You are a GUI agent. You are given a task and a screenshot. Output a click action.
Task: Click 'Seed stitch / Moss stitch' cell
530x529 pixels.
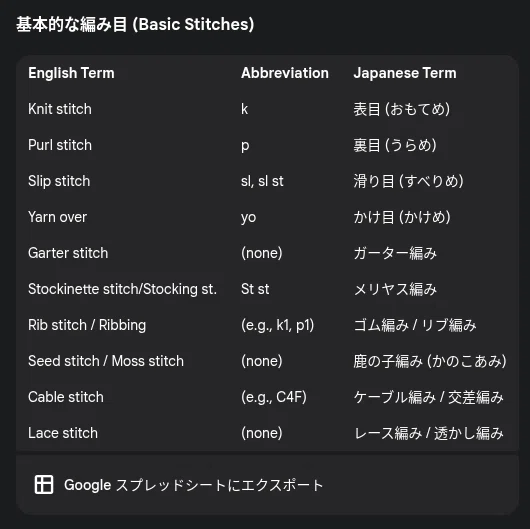click(x=106, y=361)
